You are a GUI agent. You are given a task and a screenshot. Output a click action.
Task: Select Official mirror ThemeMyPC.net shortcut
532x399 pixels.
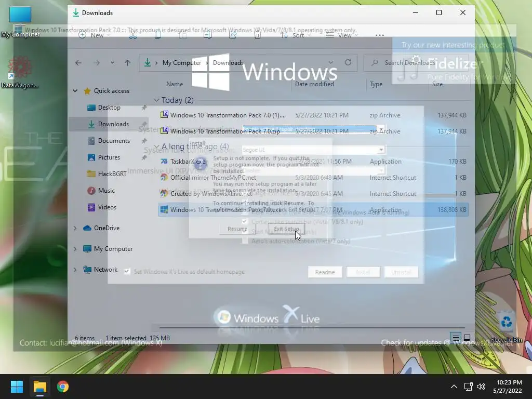[313, 178]
